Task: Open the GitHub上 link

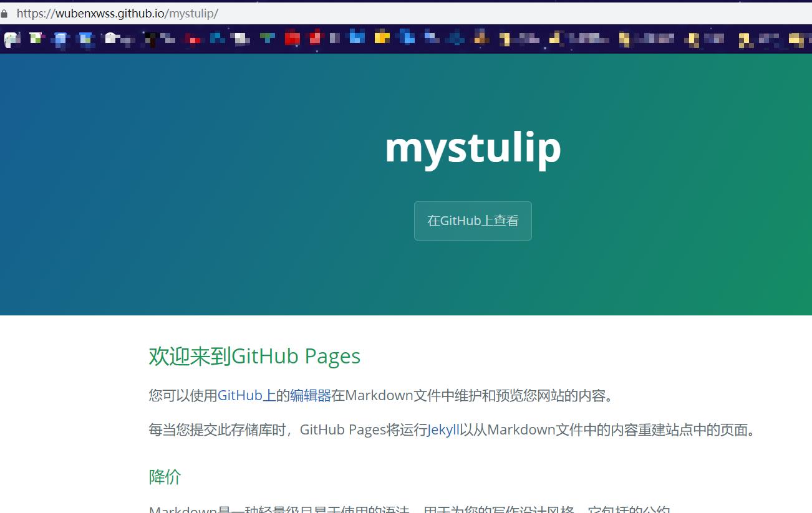Action: coord(247,396)
